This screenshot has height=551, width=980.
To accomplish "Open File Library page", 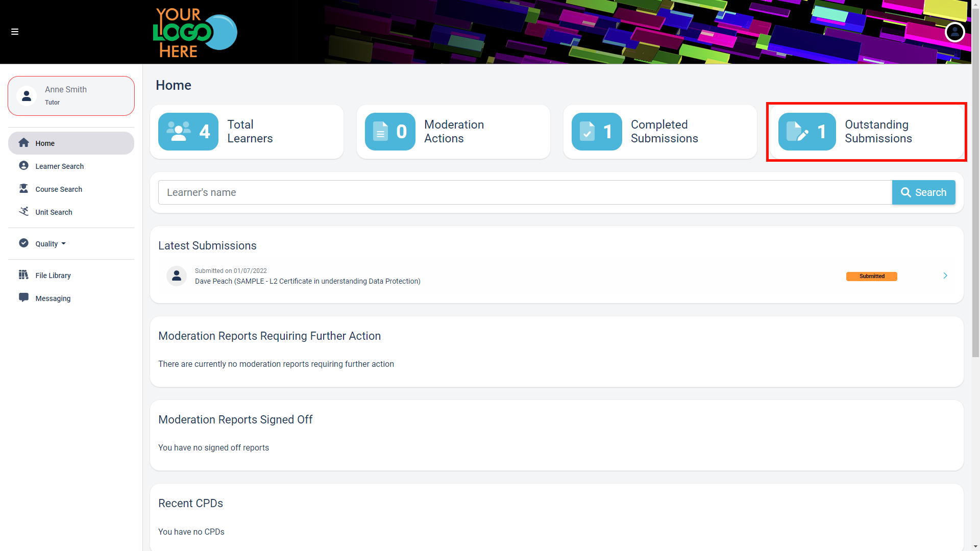I will [71, 275].
